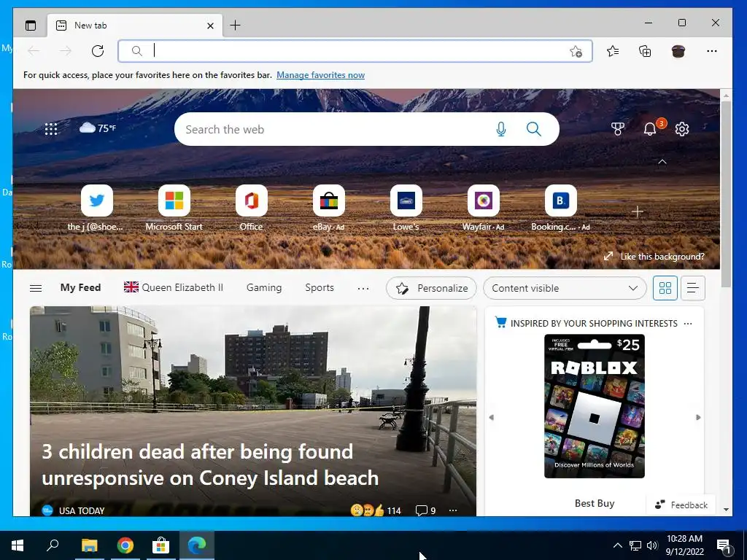Reload the page with refresh icon
Viewport: 747px width, 560px height.
click(x=98, y=51)
